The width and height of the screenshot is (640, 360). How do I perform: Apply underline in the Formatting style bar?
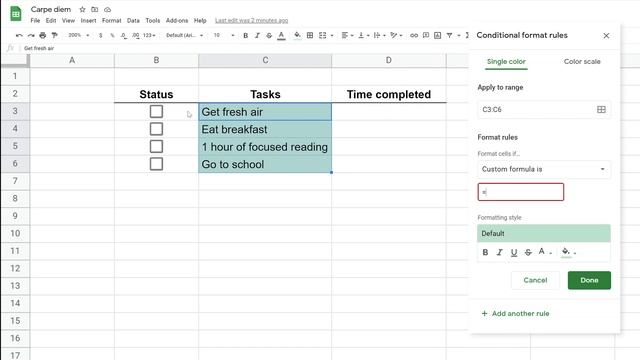[x=514, y=253]
